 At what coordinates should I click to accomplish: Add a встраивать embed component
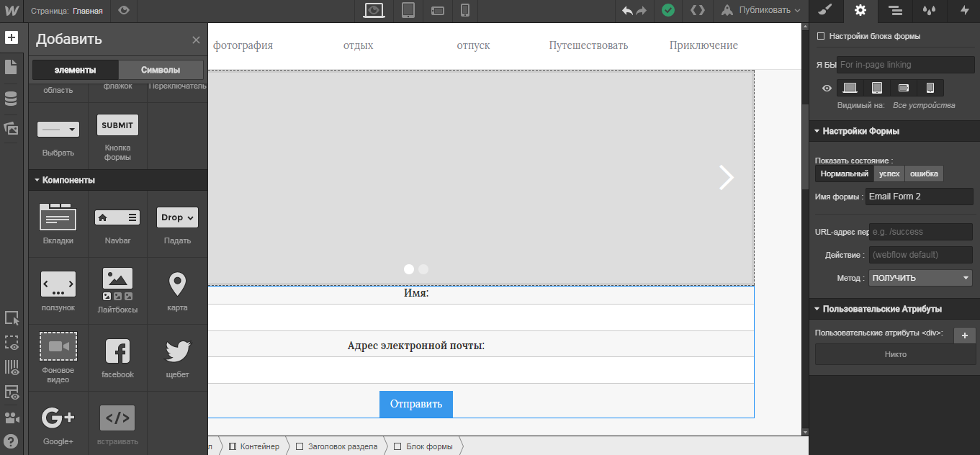pyautogui.click(x=117, y=425)
